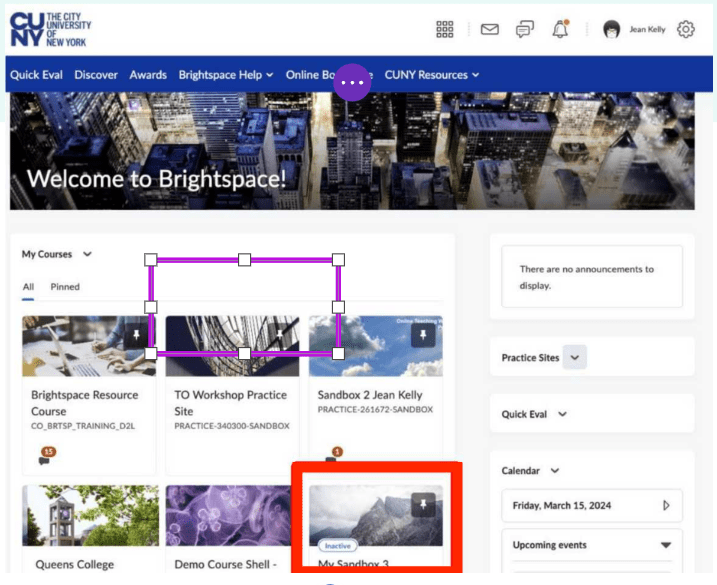Expand the Brightspace Help menu
This screenshot has height=585, width=717.
pyautogui.click(x=226, y=75)
